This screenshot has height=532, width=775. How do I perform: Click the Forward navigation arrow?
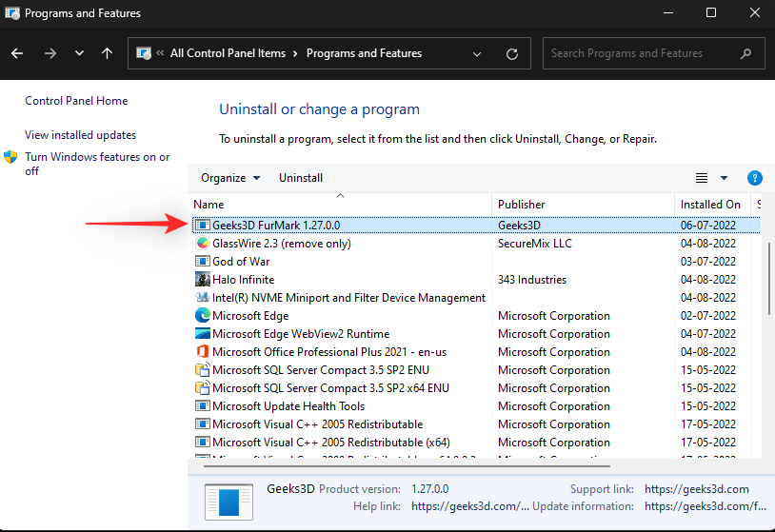[50, 53]
